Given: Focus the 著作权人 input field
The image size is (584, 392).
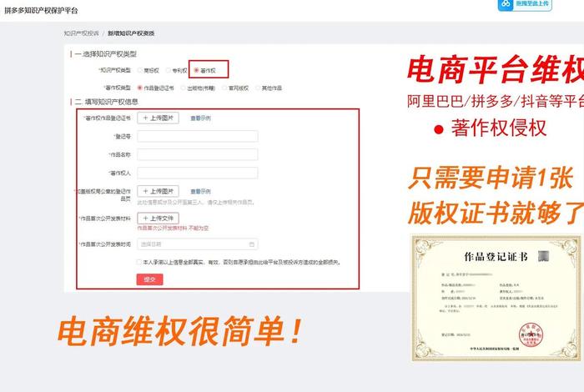Looking at the screenshot, I should click(198, 173).
